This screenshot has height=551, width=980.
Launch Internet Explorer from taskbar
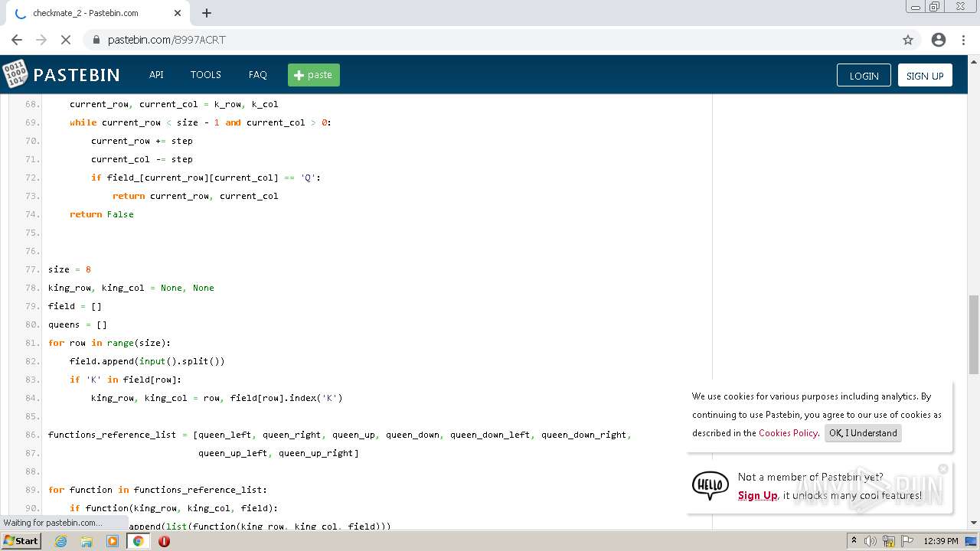tap(61, 541)
